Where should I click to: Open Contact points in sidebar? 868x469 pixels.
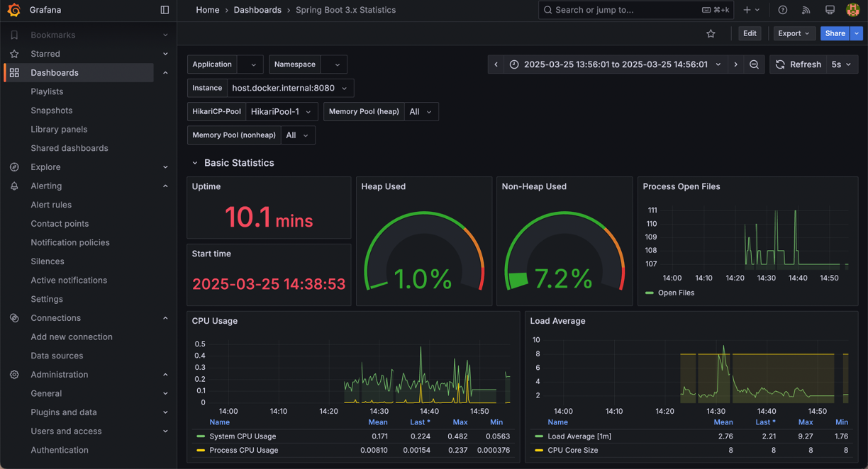pyautogui.click(x=60, y=224)
